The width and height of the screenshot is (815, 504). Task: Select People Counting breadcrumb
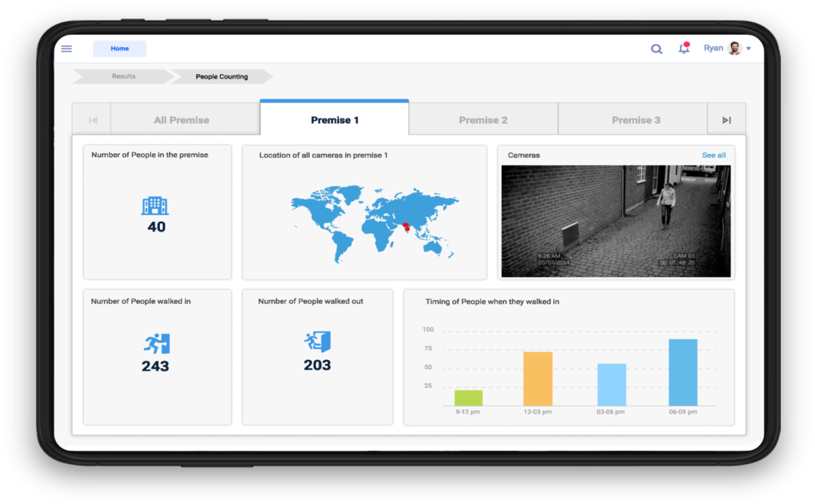(222, 76)
